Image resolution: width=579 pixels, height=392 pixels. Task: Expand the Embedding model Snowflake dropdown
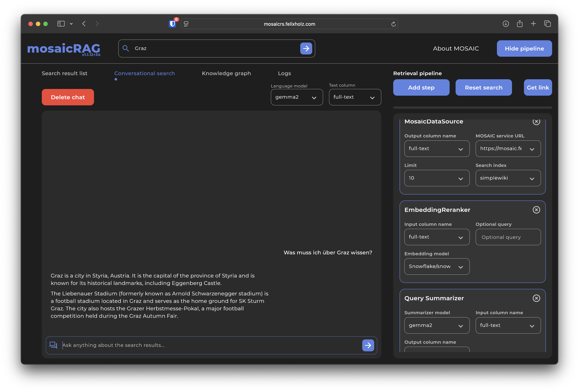pyautogui.click(x=437, y=267)
